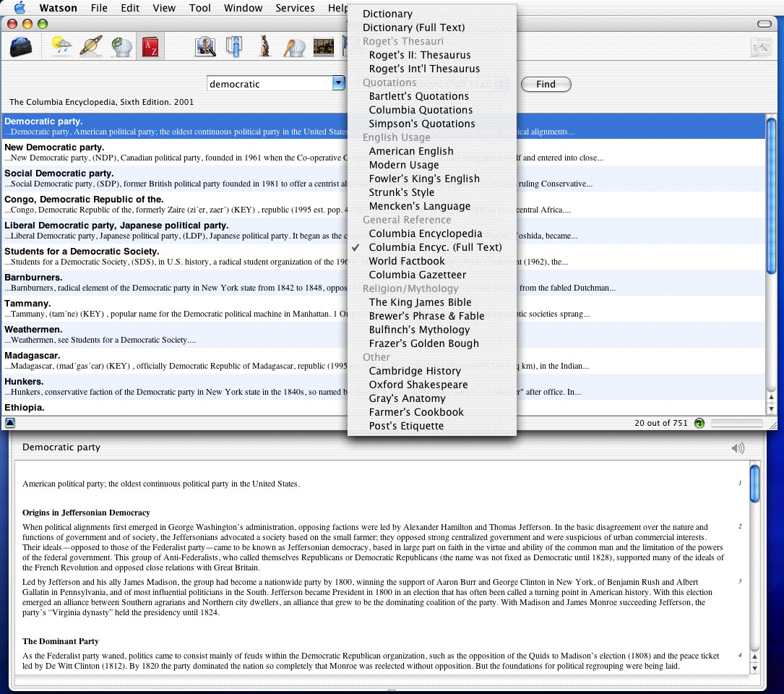
Task: Select Roget's Int'l Thesaurus source
Action: [432, 69]
